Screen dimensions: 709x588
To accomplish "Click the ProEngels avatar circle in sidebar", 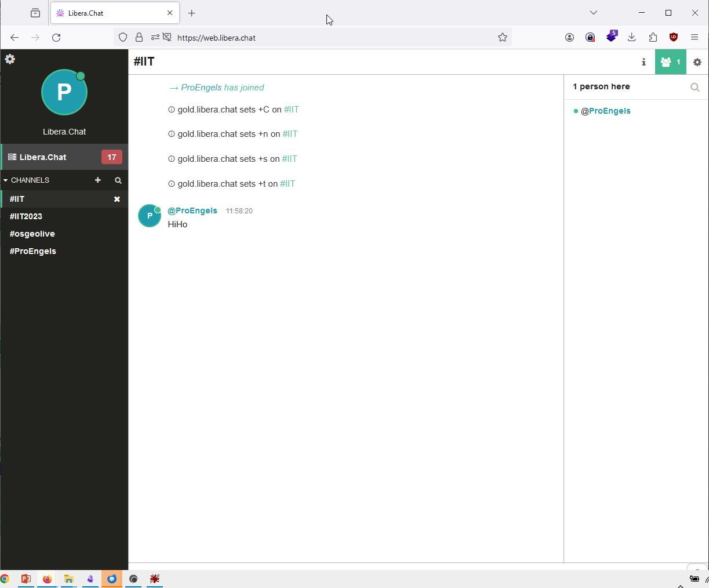I will pyautogui.click(x=64, y=92).
